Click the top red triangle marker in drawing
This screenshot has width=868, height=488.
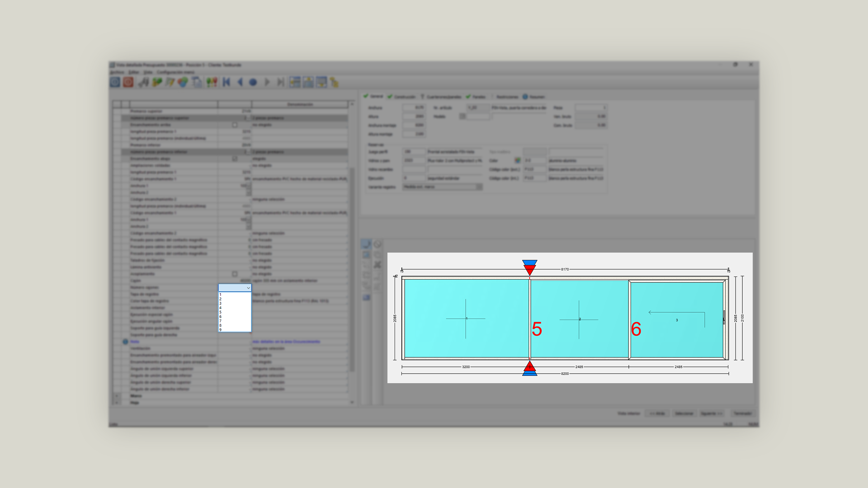[x=529, y=270]
